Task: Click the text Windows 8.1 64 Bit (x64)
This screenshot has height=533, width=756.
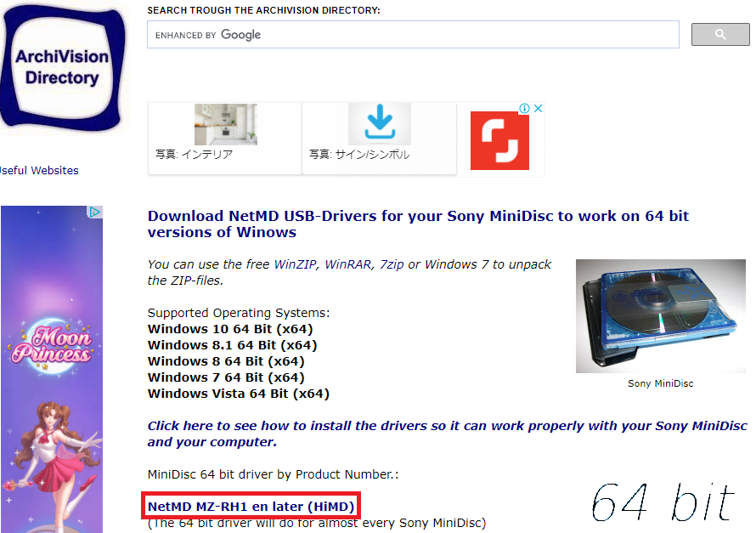Action: (x=233, y=345)
